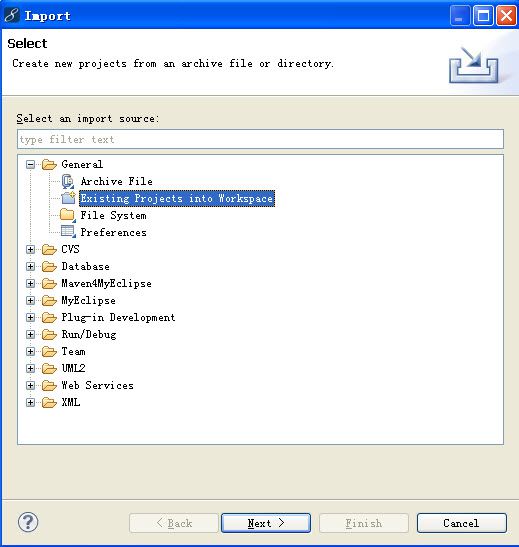This screenshot has width=519, height=547.
Task: Select the Team tree item
Action: click(73, 351)
